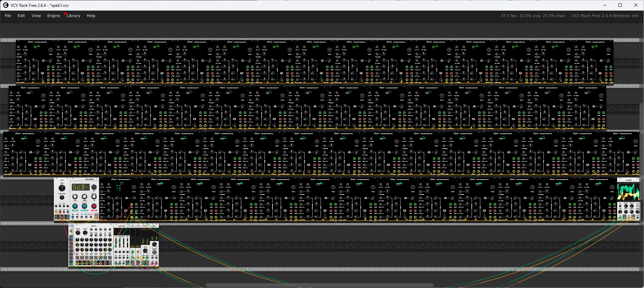This screenshot has width=644, height=288.
Task: Click the macro oscillator COARSE knob
Action: point(84,197)
